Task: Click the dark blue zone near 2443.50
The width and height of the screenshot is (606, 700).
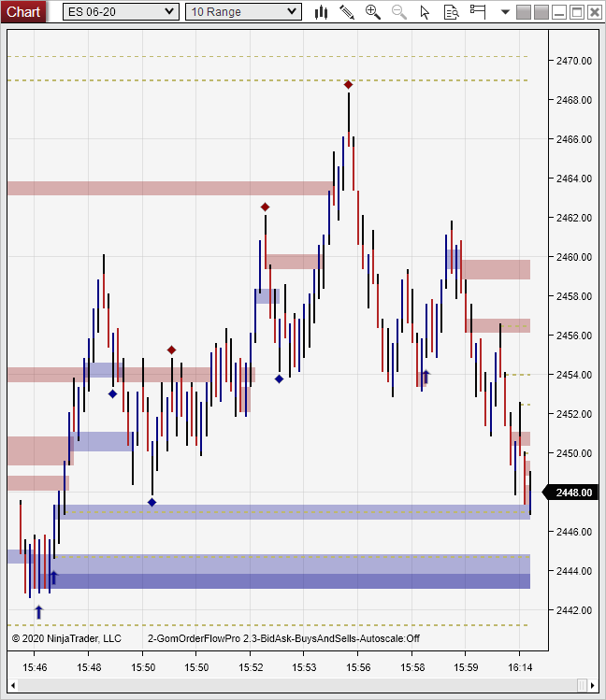Action: tap(284, 580)
